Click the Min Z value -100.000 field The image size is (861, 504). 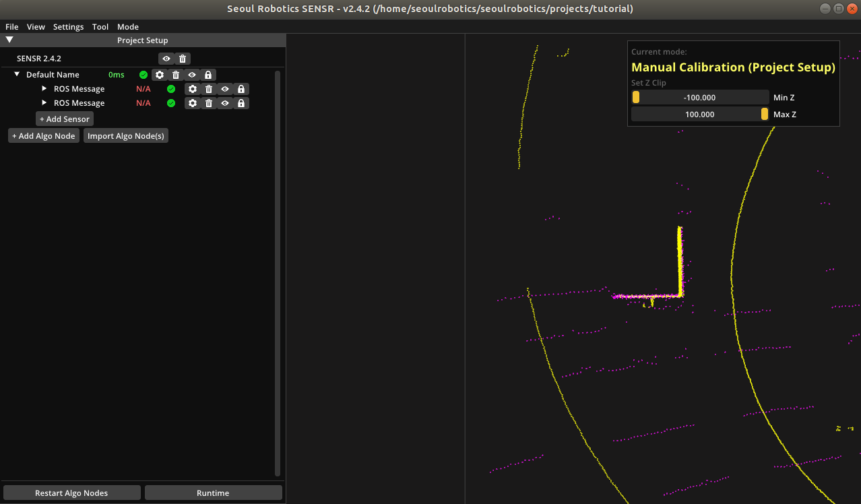(x=700, y=98)
